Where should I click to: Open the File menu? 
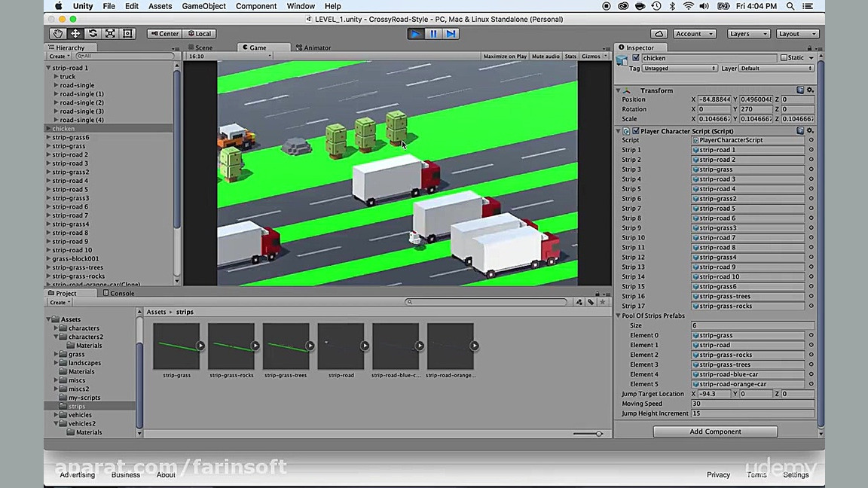pyautogui.click(x=108, y=6)
